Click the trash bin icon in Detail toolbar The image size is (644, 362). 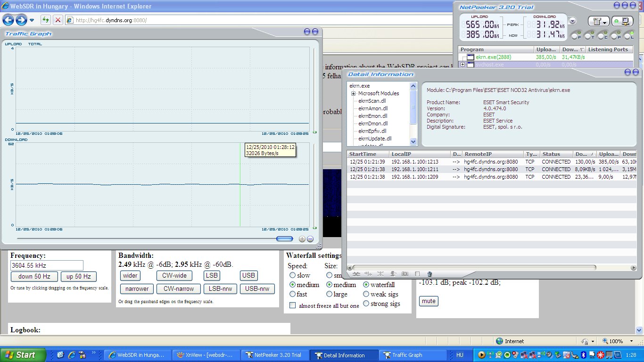click(x=429, y=274)
